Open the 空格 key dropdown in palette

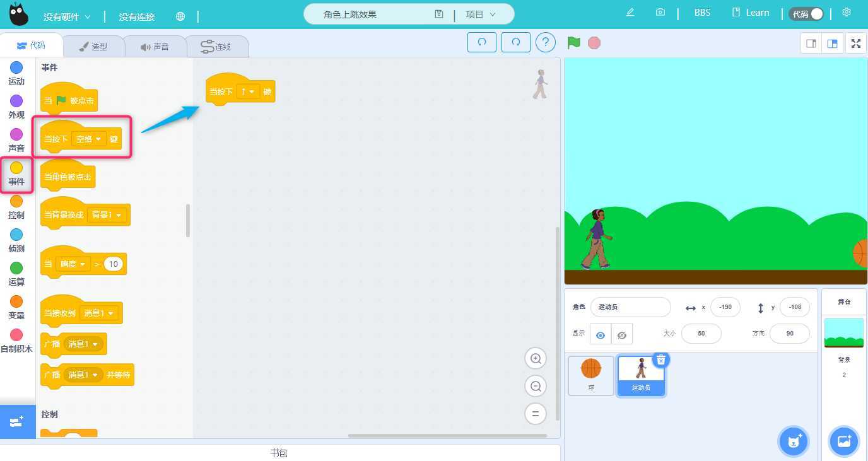click(88, 139)
